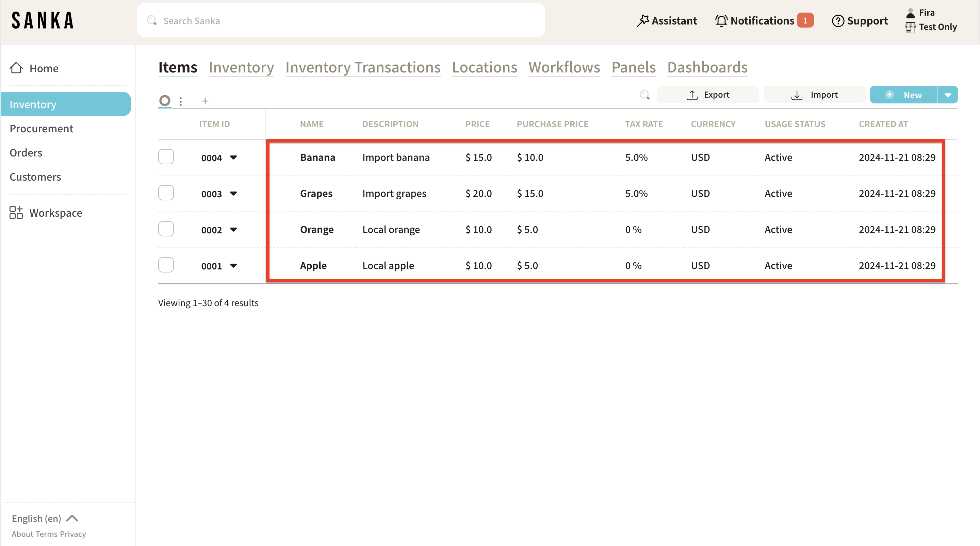
Task: Open the Locations tab
Action: (x=484, y=68)
